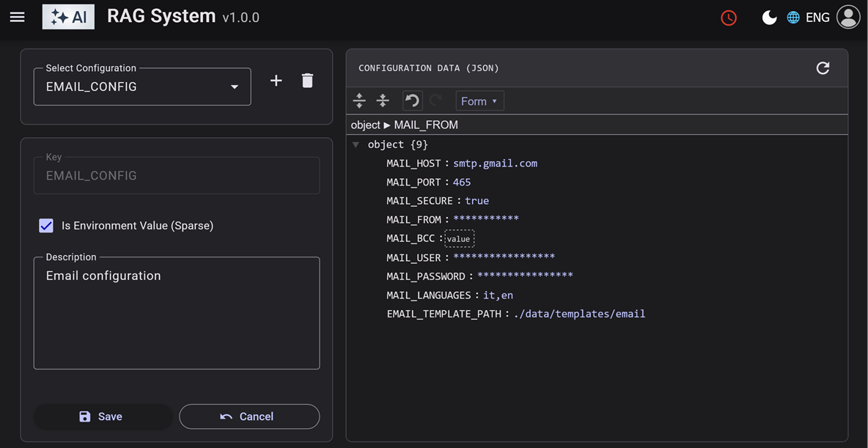Open the user profile avatar menu
The height and width of the screenshot is (448, 868).
(847, 17)
